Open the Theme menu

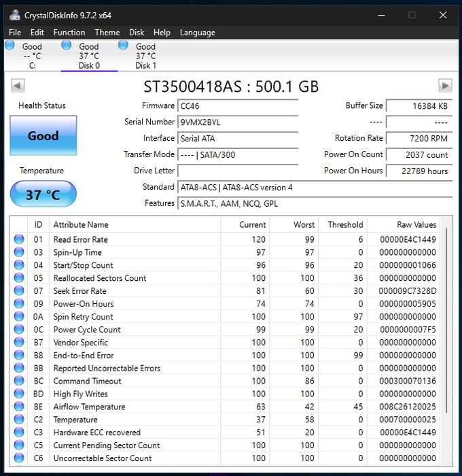(107, 33)
